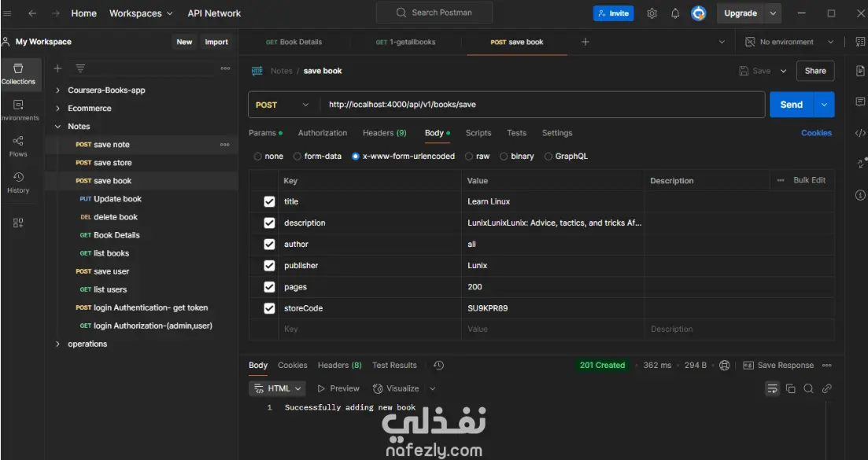Select the form-data body type radio
This screenshot has height=460, width=868.
[x=297, y=156]
